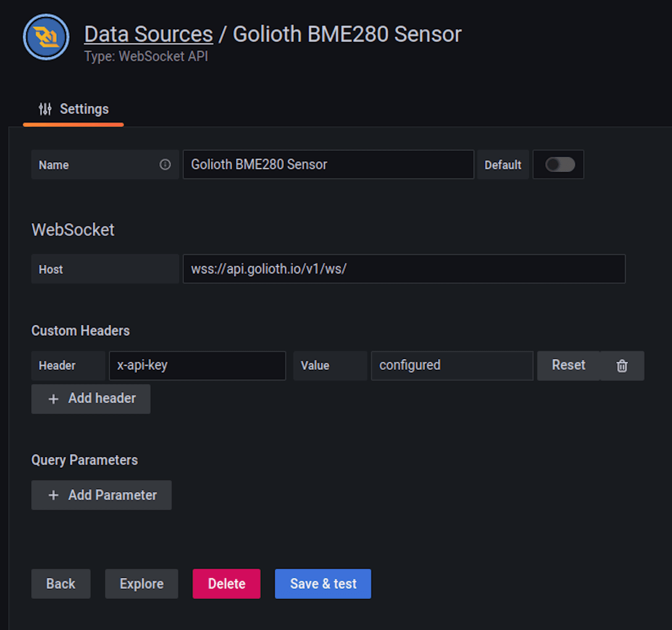Click the WebSocket Host URL field

coord(404,269)
